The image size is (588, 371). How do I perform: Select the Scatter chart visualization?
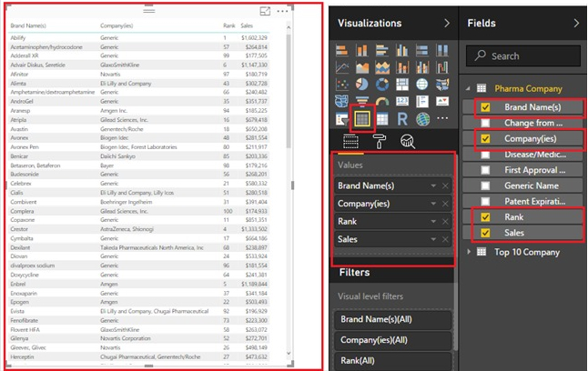341,85
